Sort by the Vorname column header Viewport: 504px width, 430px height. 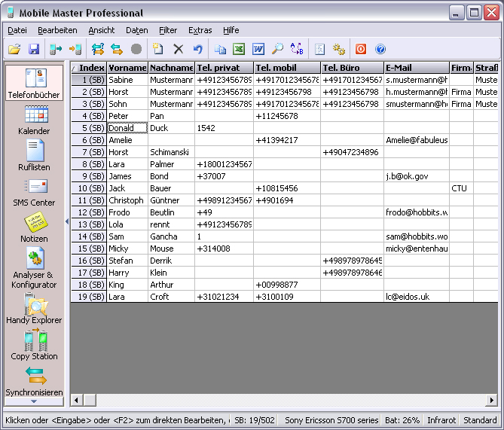(x=127, y=68)
